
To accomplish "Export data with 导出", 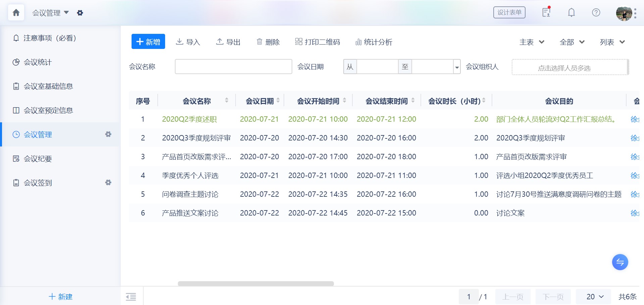I will [x=228, y=42].
